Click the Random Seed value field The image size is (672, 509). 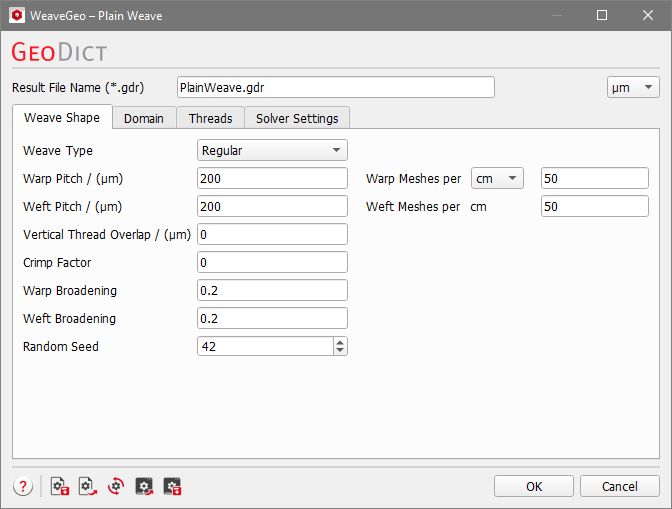(x=265, y=346)
